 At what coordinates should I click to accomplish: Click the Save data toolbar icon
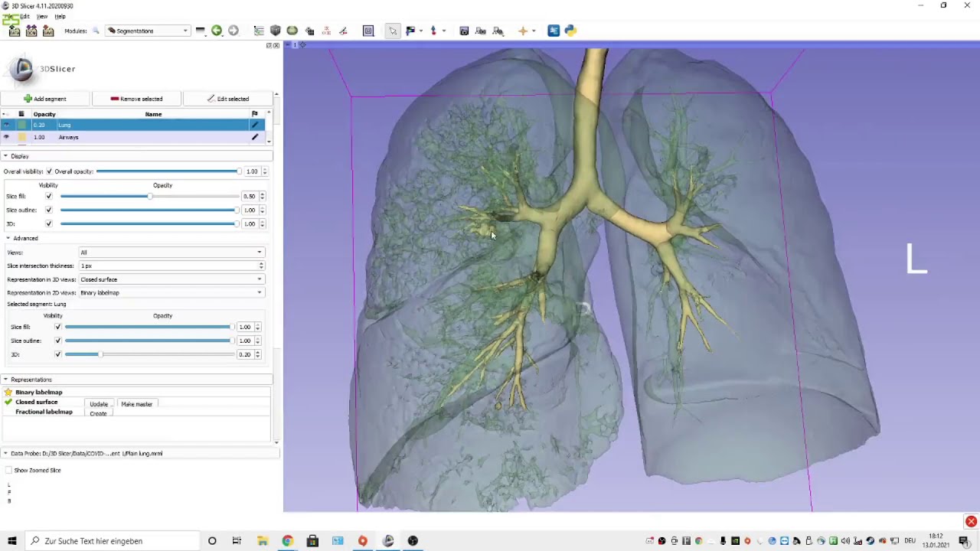coord(48,31)
